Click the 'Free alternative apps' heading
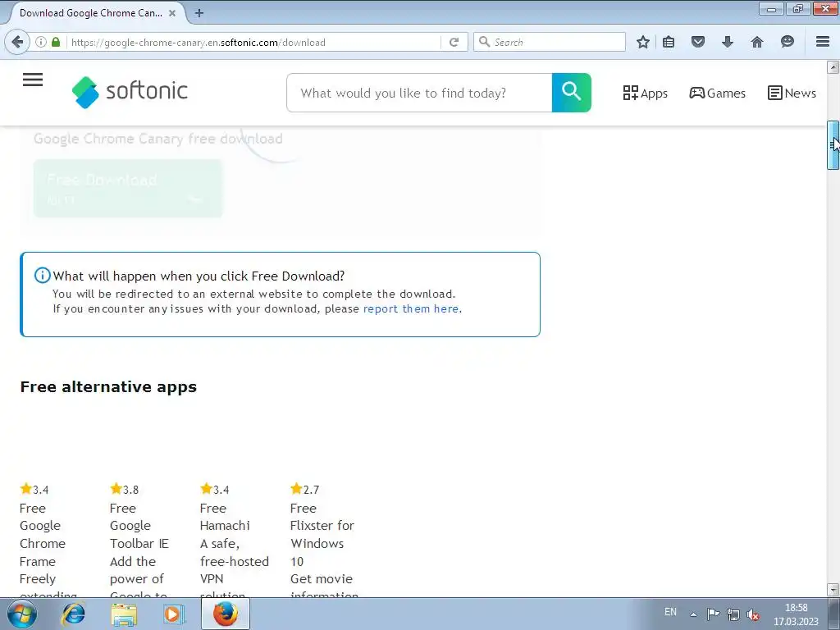 click(108, 387)
